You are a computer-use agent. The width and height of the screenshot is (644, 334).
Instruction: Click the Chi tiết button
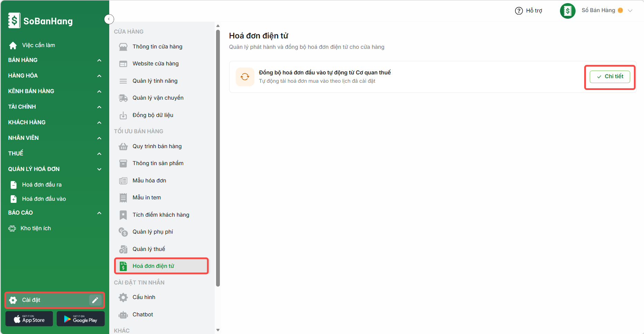coord(610,76)
